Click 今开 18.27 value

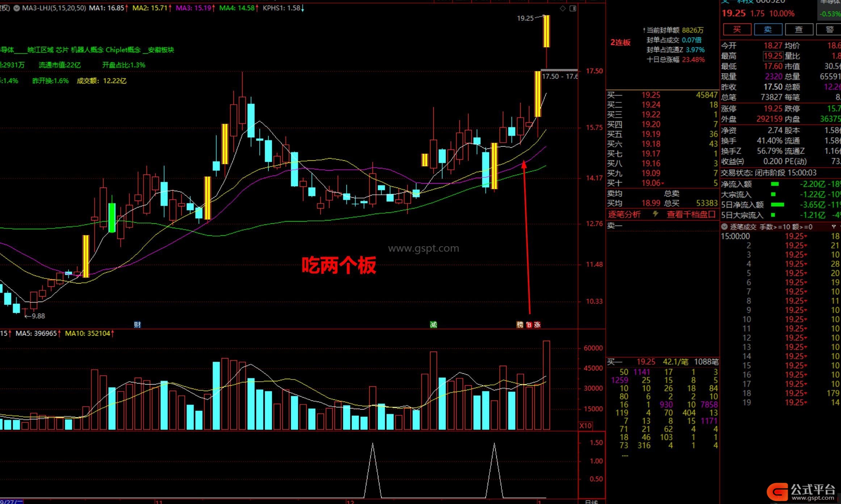(773, 46)
